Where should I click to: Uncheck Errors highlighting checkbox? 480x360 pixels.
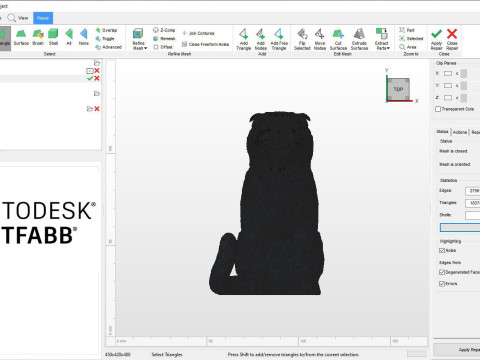pos(442,284)
